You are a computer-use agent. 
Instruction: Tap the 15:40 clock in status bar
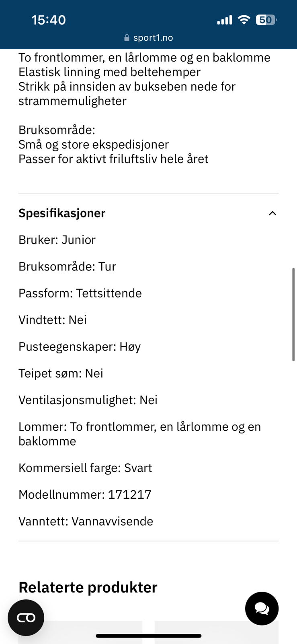49,20
